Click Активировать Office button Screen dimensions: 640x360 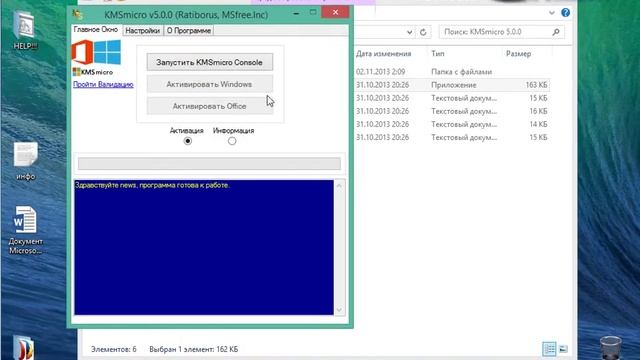[210, 106]
